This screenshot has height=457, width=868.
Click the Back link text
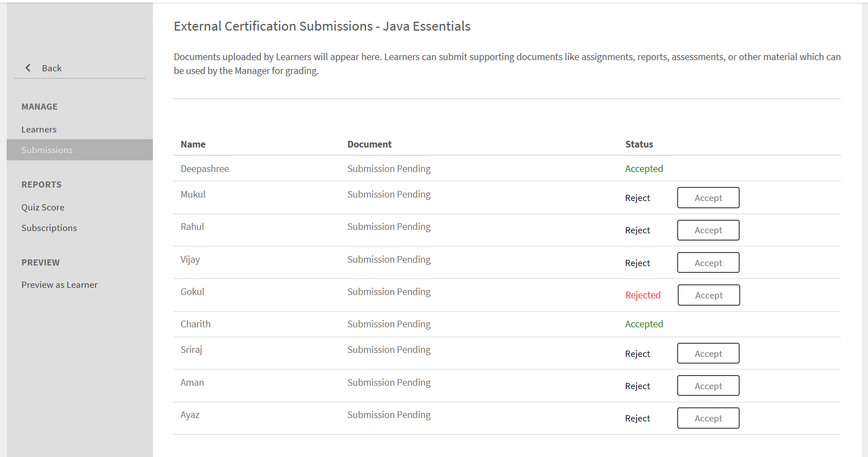(52, 68)
